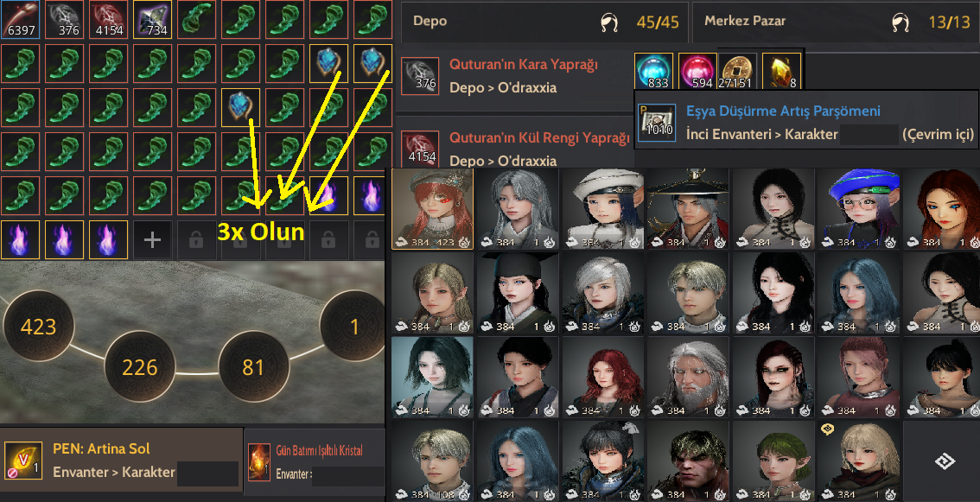Click the swap arrows icon after the last portrait

tap(944, 462)
